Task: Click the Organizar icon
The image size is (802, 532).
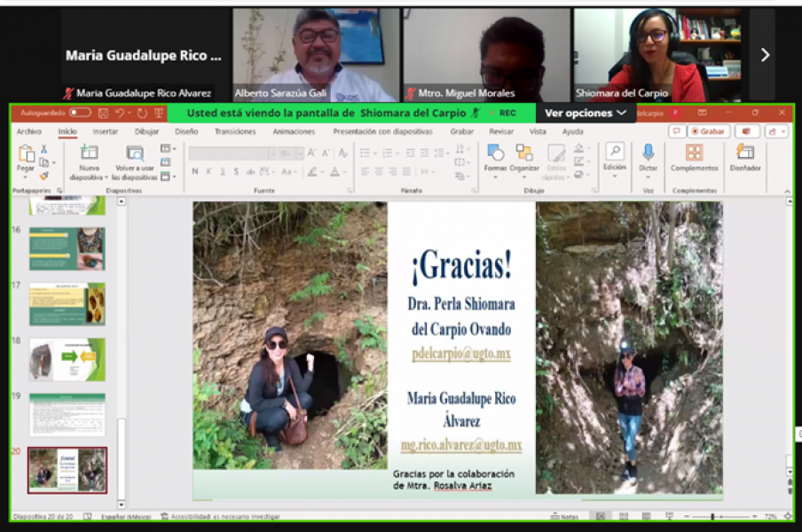Action: tap(524, 154)
